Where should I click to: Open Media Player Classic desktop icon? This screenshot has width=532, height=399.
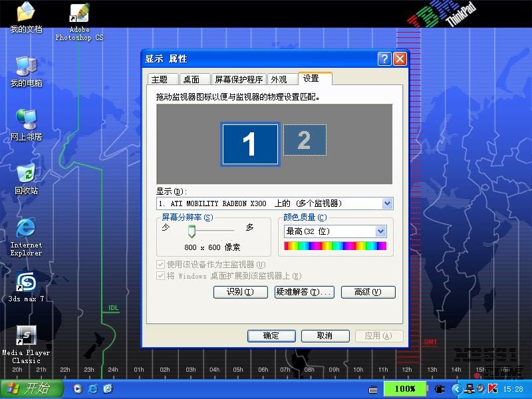[x=26, y=336]
